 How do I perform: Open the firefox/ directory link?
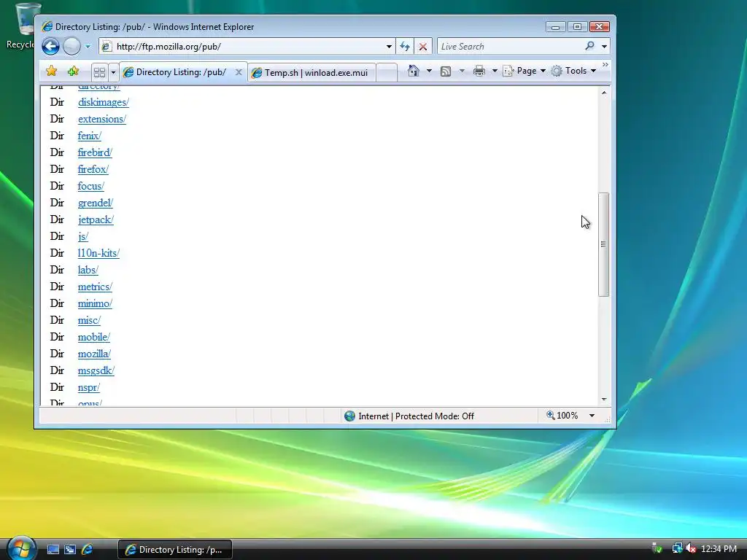93,169
